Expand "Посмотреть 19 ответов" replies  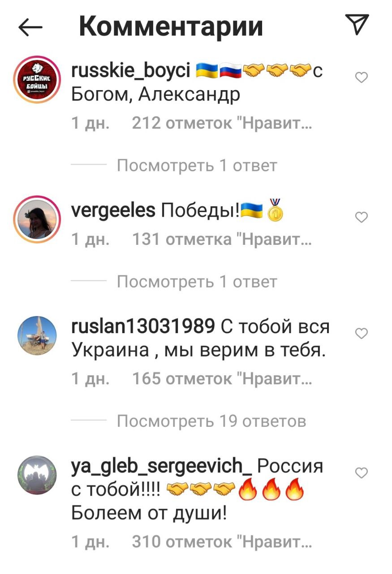[x=211, y=422]
